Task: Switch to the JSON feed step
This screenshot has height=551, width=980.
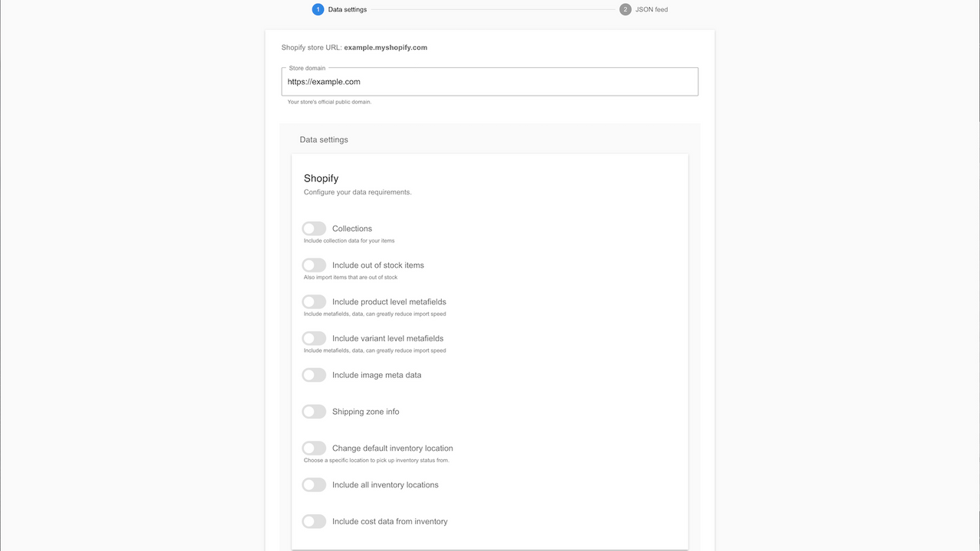Action: pyautogui.click(x=650, y=9)
